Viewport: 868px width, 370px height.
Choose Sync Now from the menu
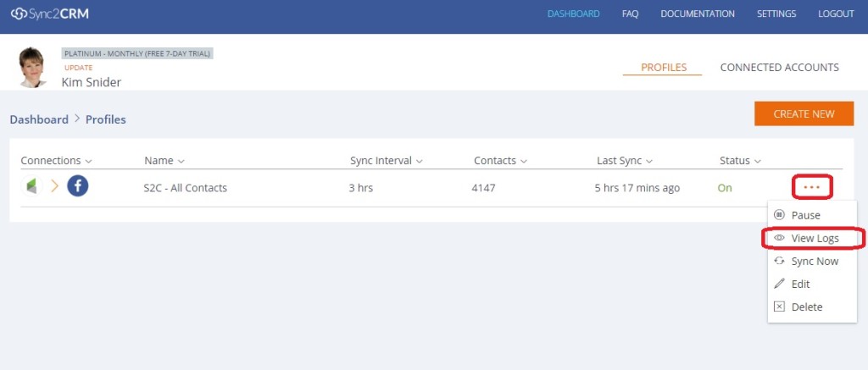point(813,261)
